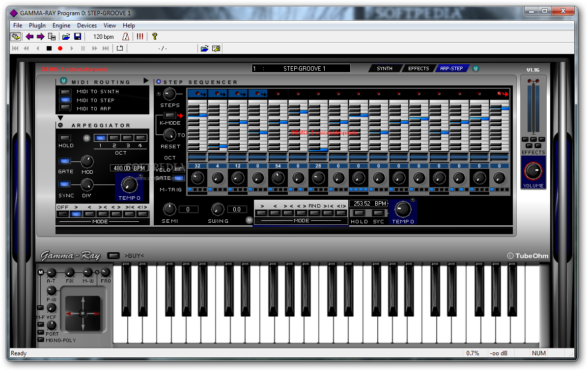Click the 253.52 BPM sequencer field
Image resolution: width=588 pixels, height=371 pixels.
point(369,204)
